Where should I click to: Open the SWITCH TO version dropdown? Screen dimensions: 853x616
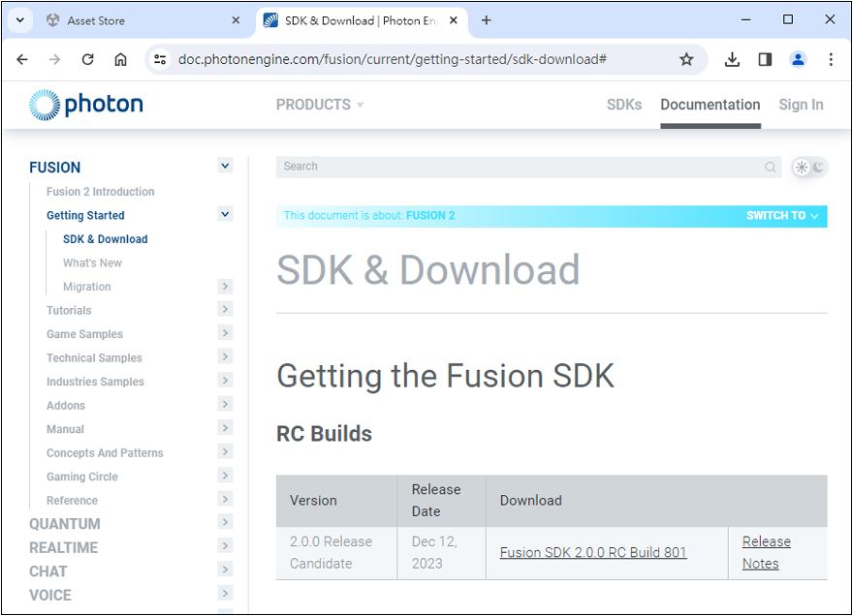[781, 216]
